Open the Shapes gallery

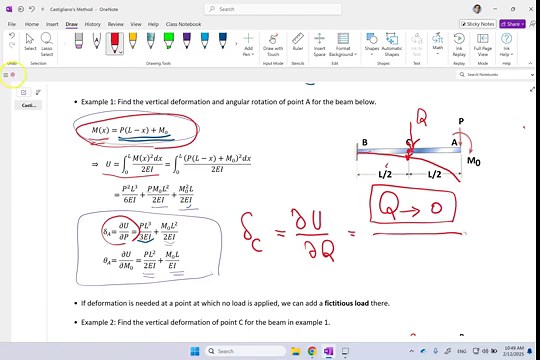pyautogui.click(x=372, y=45)
